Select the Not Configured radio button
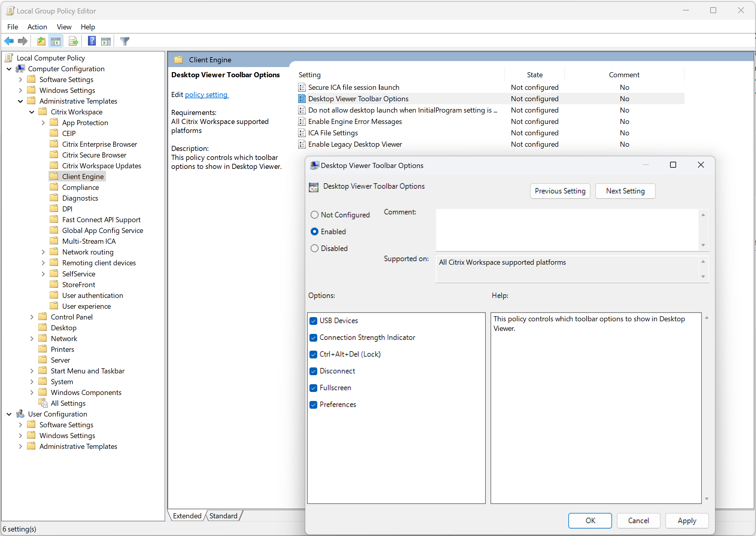The width and height of the screenshot is (756, 536). click(x=314, y=215)
